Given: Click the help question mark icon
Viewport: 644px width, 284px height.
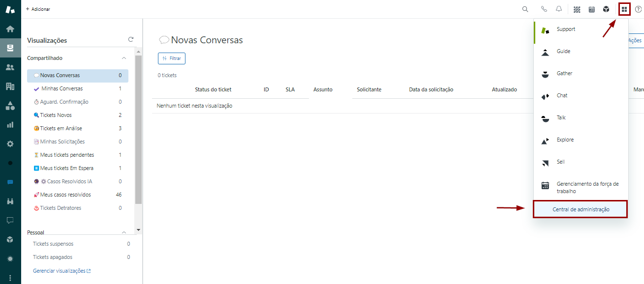Looking at the screenshot, I should point(638,9).
